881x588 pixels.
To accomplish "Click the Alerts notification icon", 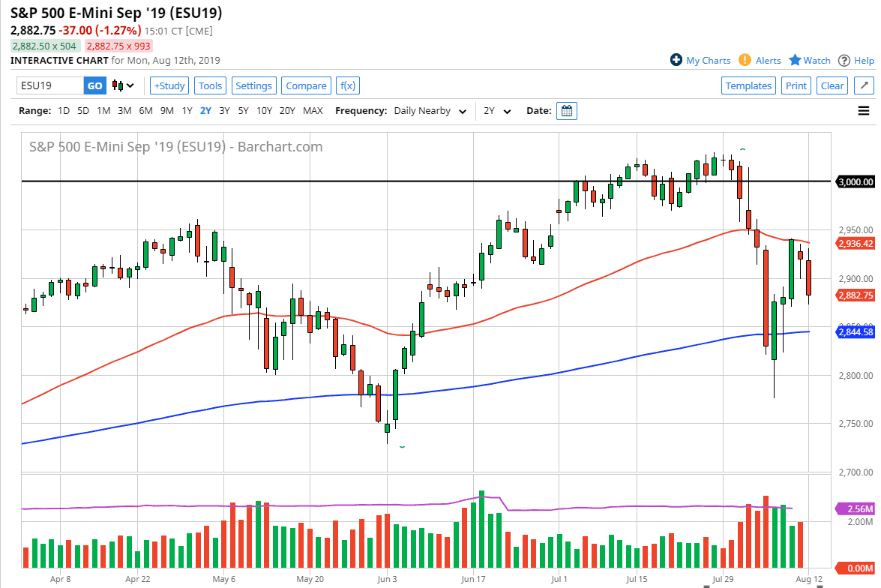I will (x=744, y=60).
